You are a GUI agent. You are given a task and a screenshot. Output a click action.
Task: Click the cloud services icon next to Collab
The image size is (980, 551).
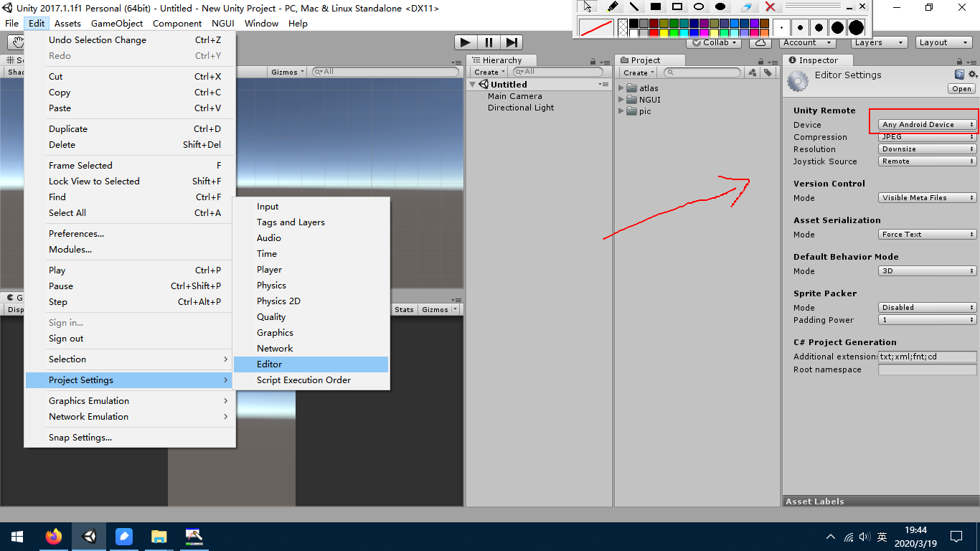pos(759,42)
